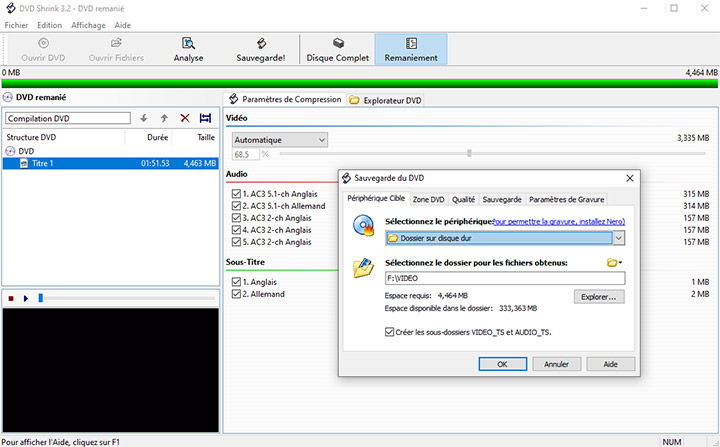This screenshot has width=720, height=447.
Task: Uncheck audio track 5 AC3 2-ch Anglais
Action: [236, 242]
